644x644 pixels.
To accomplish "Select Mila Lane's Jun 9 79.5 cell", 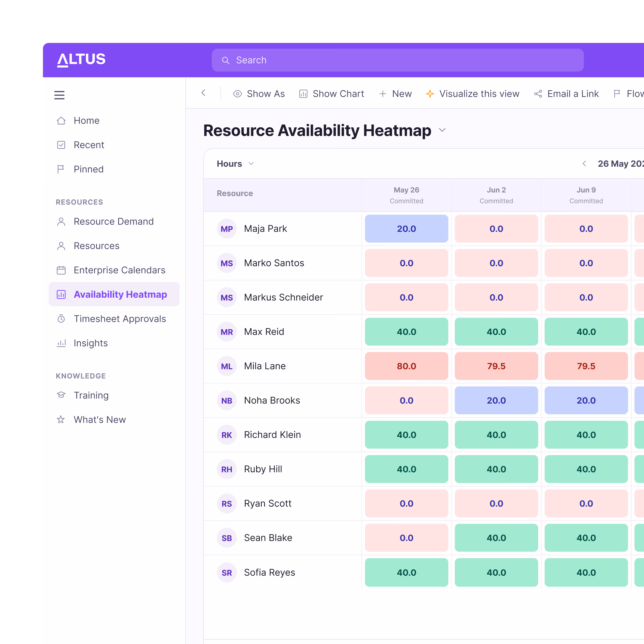I will point(586,366).
